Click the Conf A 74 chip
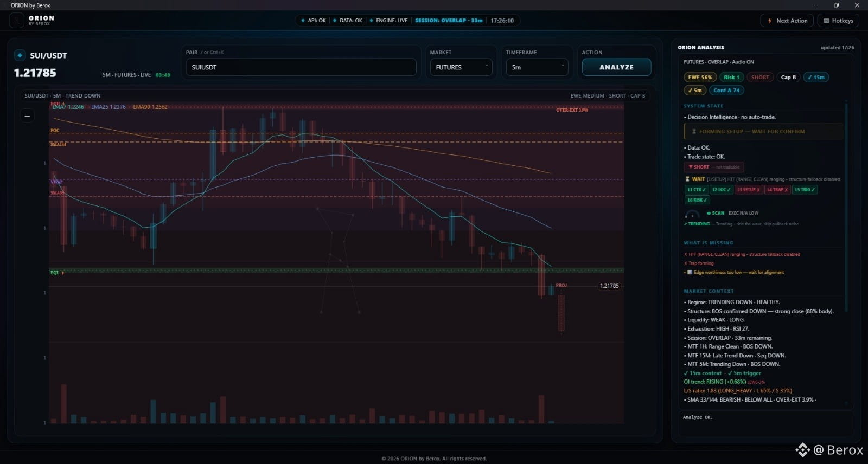The height and width of the screenshot is (464, 868). pyautogui.click(x=726, y=91)
